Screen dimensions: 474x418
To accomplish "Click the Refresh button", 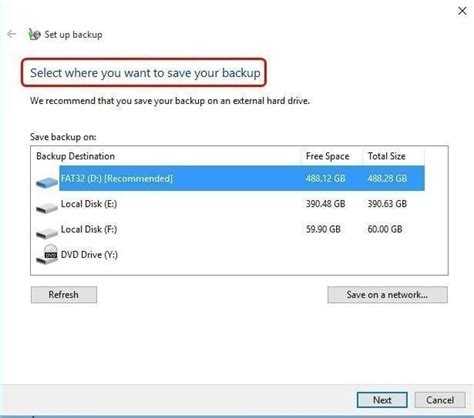I will (64, 295).
